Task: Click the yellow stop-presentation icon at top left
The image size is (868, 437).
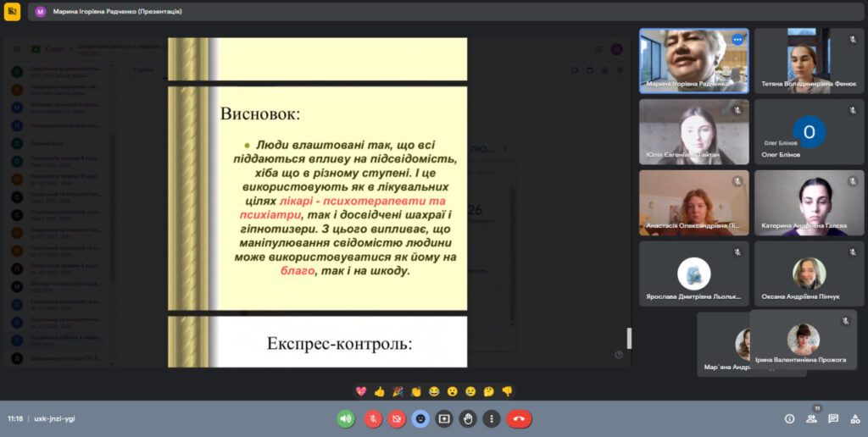Action: (x=12, y=11)
